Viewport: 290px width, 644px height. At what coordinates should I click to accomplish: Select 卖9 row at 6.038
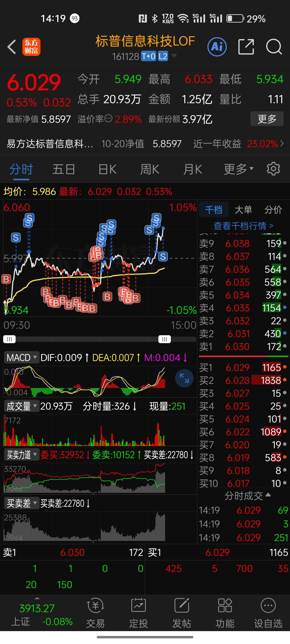[x=243, y=243]
